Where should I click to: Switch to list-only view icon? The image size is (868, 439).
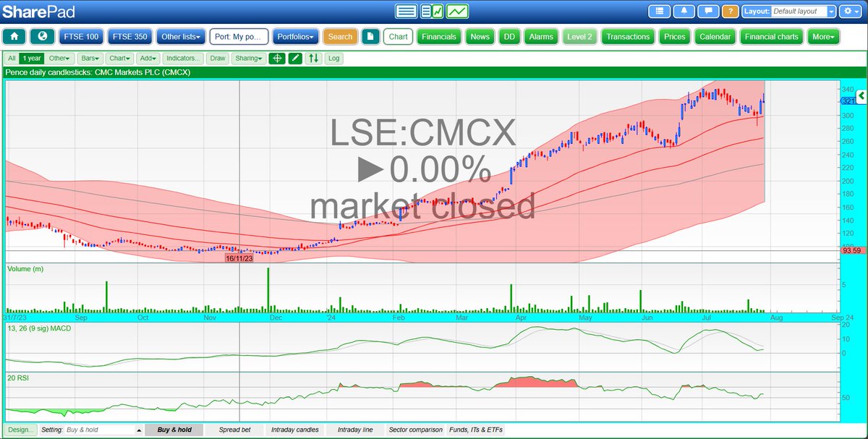pos(407,11)
